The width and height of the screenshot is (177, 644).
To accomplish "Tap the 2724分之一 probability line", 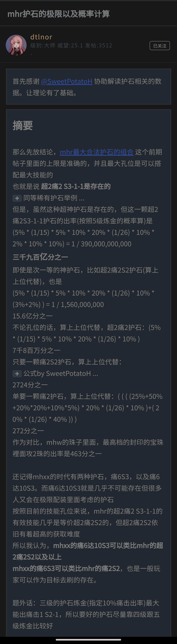I will pos(30,385).
